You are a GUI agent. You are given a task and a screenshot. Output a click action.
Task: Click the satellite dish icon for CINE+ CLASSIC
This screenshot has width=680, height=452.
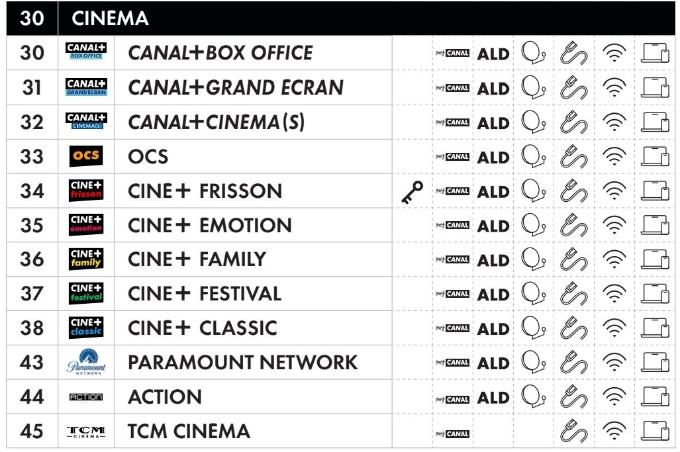click(x=533, y=328)
